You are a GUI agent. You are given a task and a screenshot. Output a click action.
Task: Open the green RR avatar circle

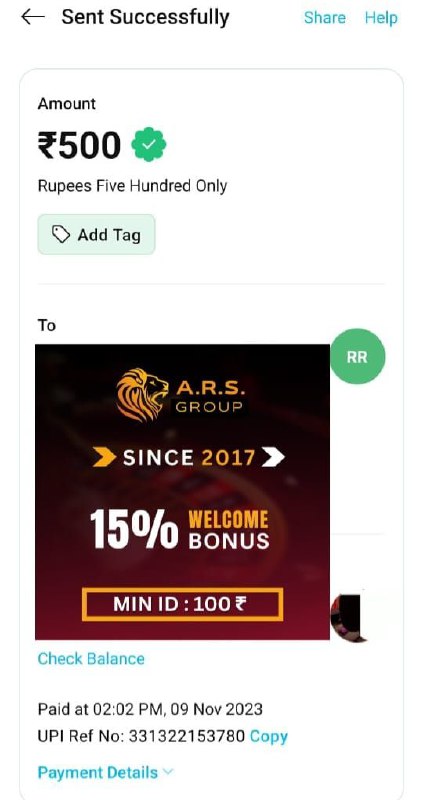(358, 357)
